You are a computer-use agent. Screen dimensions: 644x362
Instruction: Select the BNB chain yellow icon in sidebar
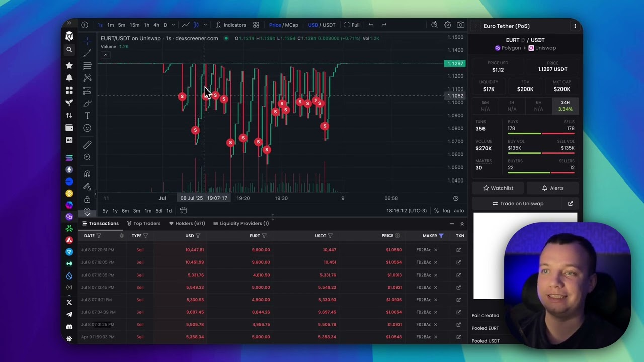(x=69, y=193)
